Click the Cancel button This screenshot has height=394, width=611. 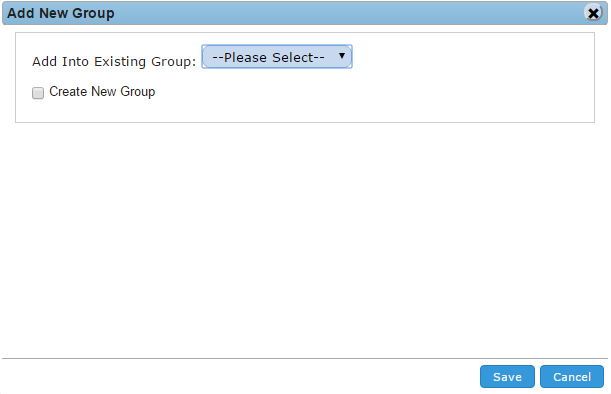coord(572,376)
